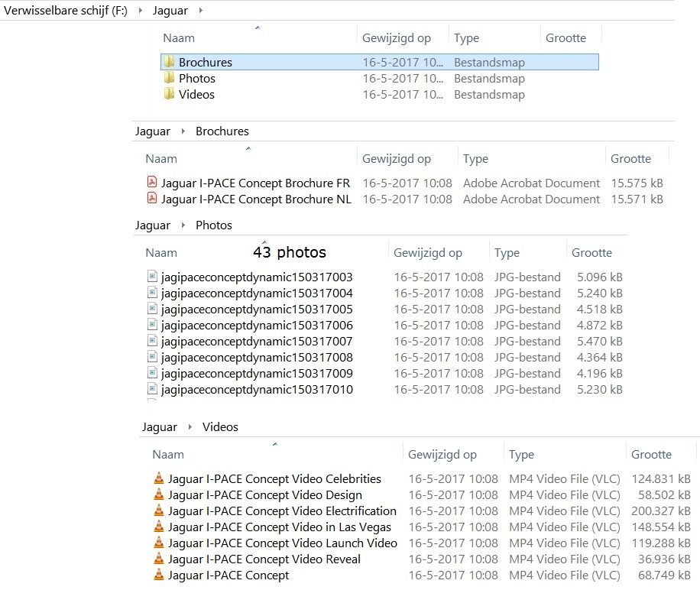Click image icon of jagipaceconceptdynamic150317009

click(x=152, y=373)
